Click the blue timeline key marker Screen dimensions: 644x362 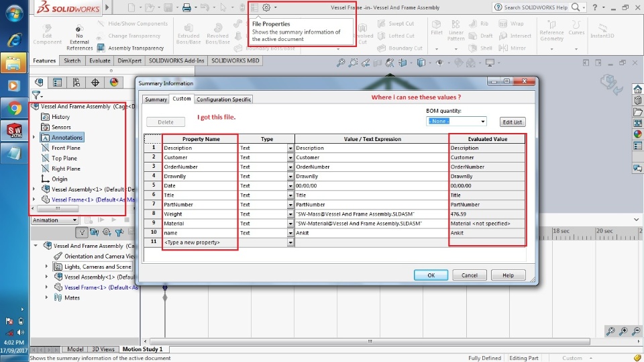click(x=165, y=287)
